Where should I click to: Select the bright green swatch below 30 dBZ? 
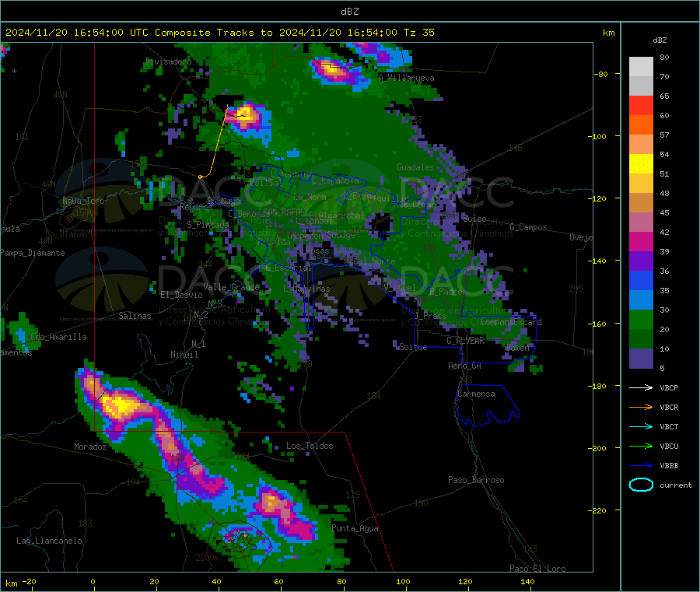tap(641, 319)
